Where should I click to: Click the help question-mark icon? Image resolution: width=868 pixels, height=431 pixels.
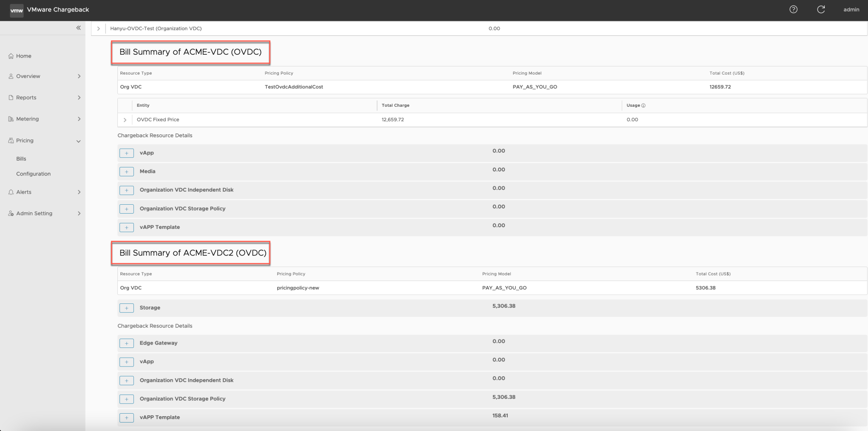tap(794, 9)
